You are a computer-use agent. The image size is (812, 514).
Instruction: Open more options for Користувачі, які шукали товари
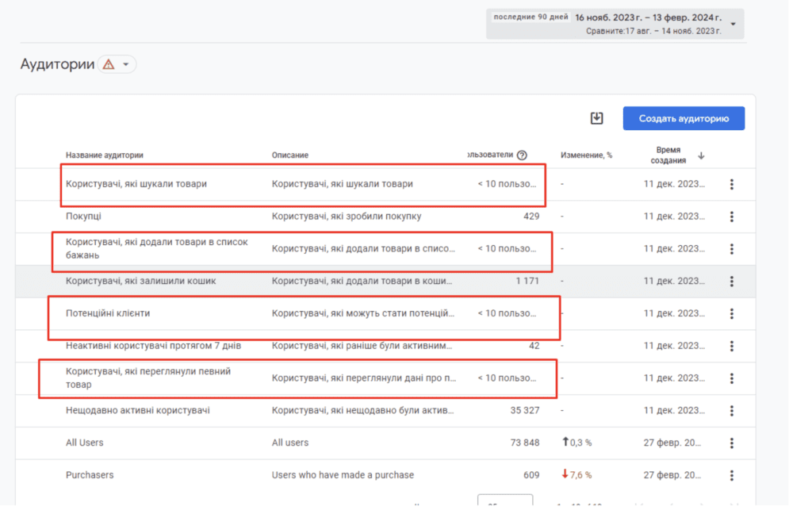pos(732,184)
